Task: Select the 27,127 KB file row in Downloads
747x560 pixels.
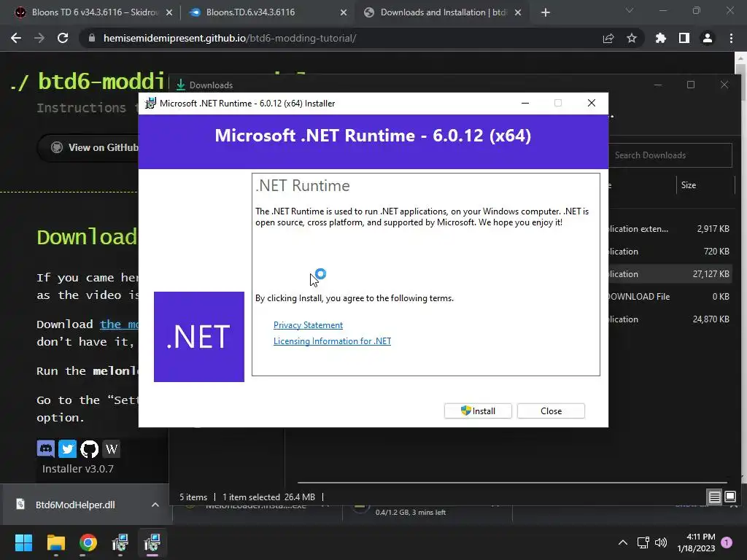Action: 670,274
